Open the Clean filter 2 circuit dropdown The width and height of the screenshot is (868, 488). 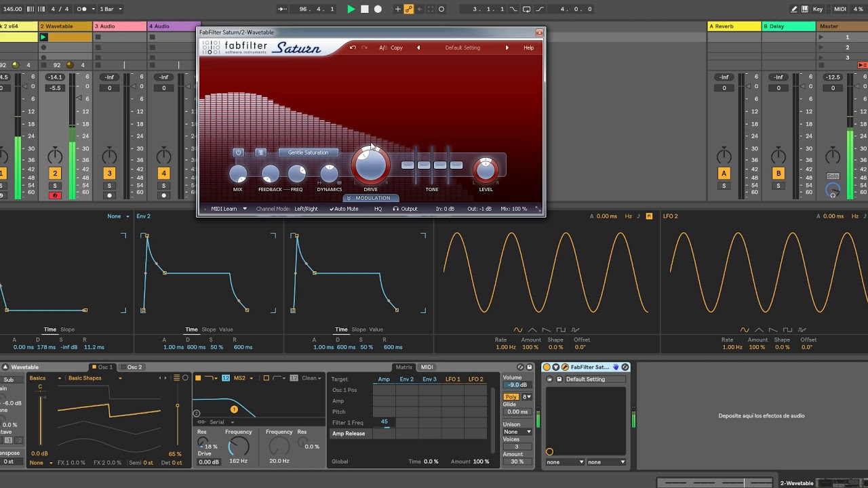(311, 378)
